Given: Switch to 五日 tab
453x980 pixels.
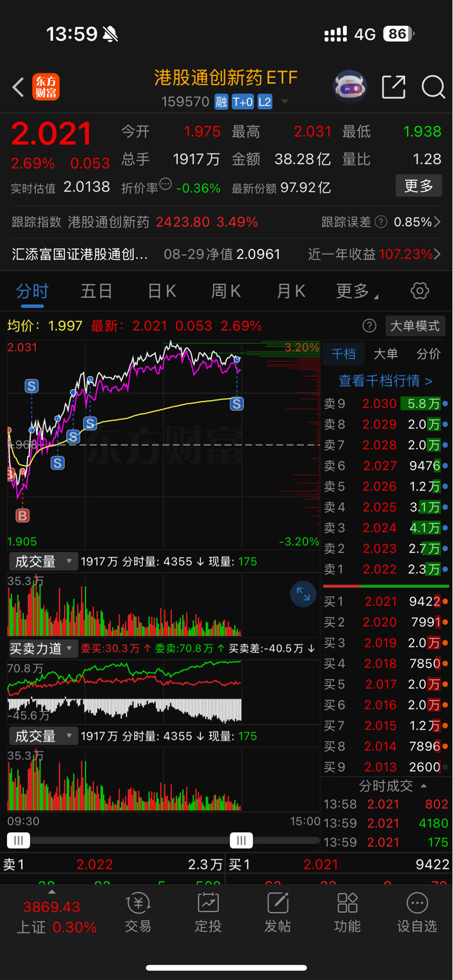Looking at the screenshot, I should [x=97, y=291].
